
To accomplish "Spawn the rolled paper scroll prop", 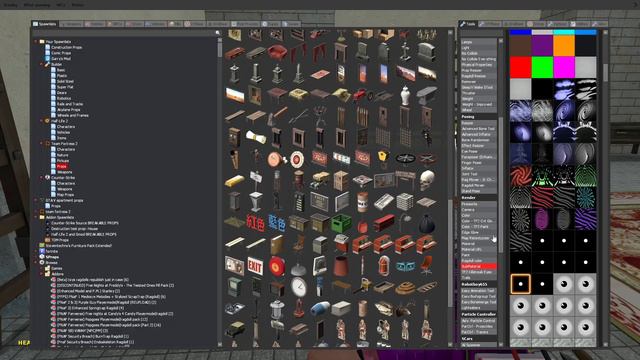I will point(256,138).
